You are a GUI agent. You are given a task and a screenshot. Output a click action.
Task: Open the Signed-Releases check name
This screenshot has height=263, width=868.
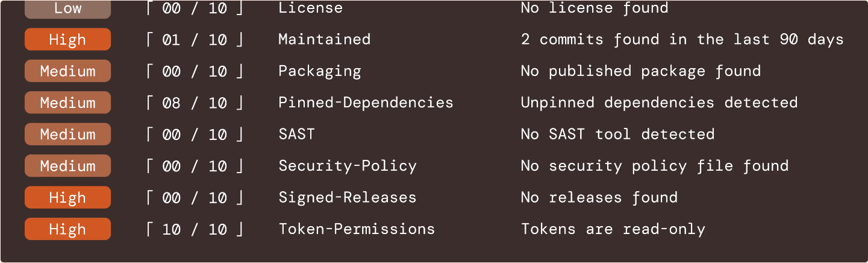[347, 197]
